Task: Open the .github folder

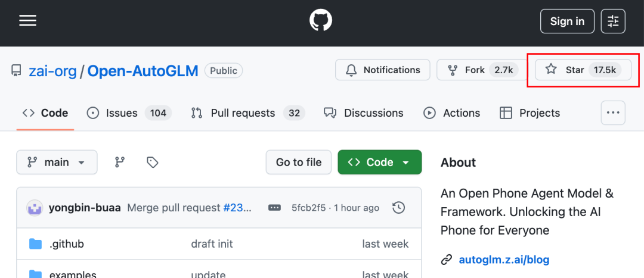Action: [x=67, y=244]
